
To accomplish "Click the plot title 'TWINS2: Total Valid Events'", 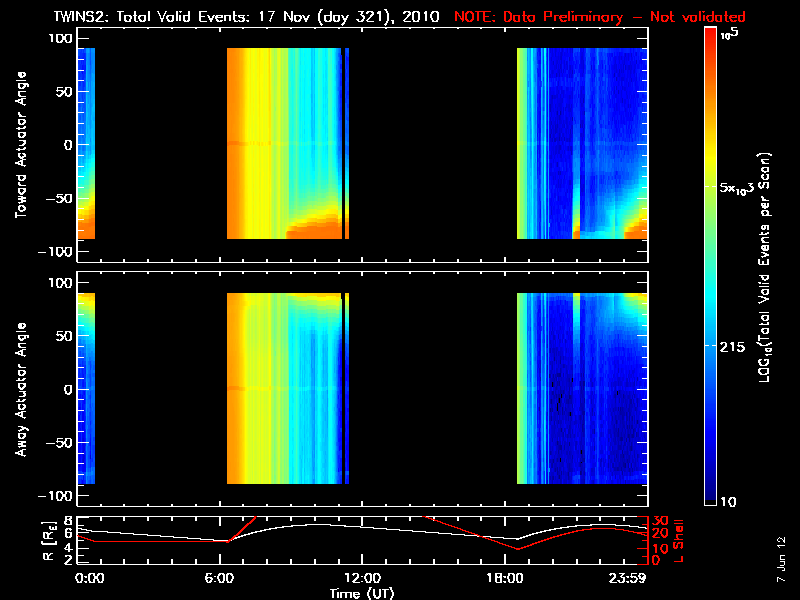I will (x=152, y=17).
